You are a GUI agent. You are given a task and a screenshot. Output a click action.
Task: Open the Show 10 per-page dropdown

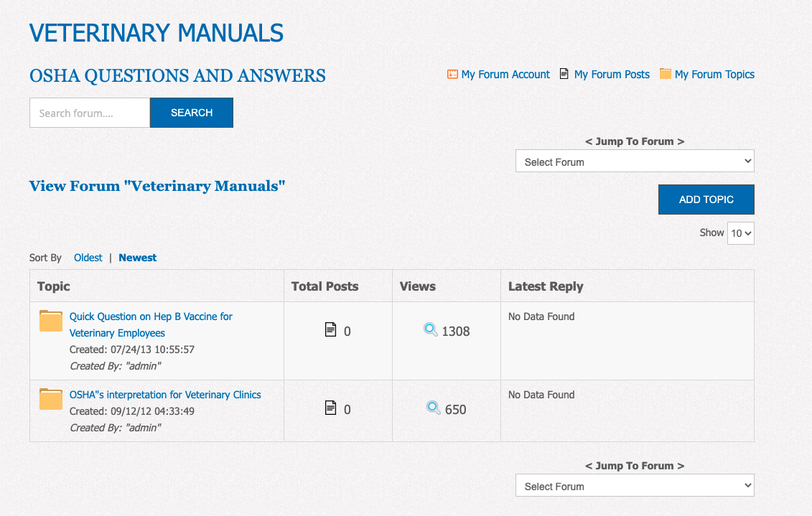click(x=740, y=233)
